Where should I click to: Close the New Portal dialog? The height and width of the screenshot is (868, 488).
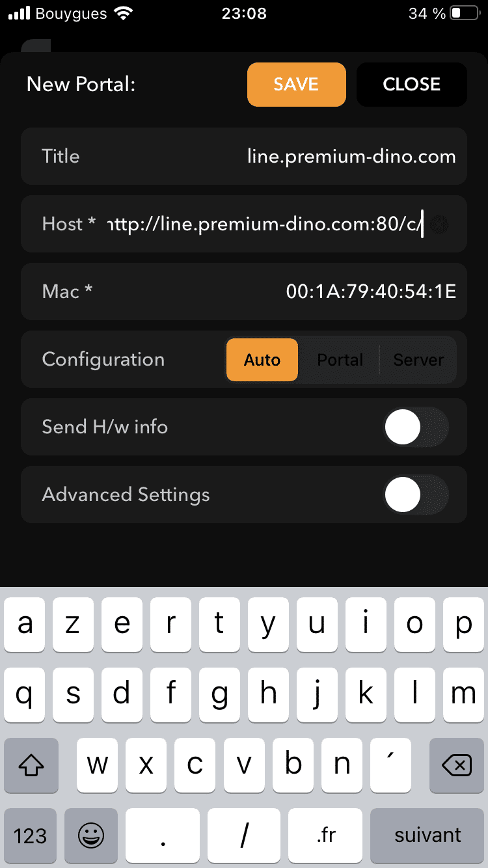coord(412,85)
